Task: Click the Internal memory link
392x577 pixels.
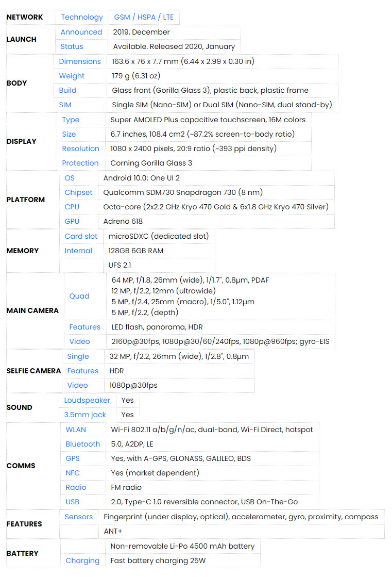Action: pos(78,251)
